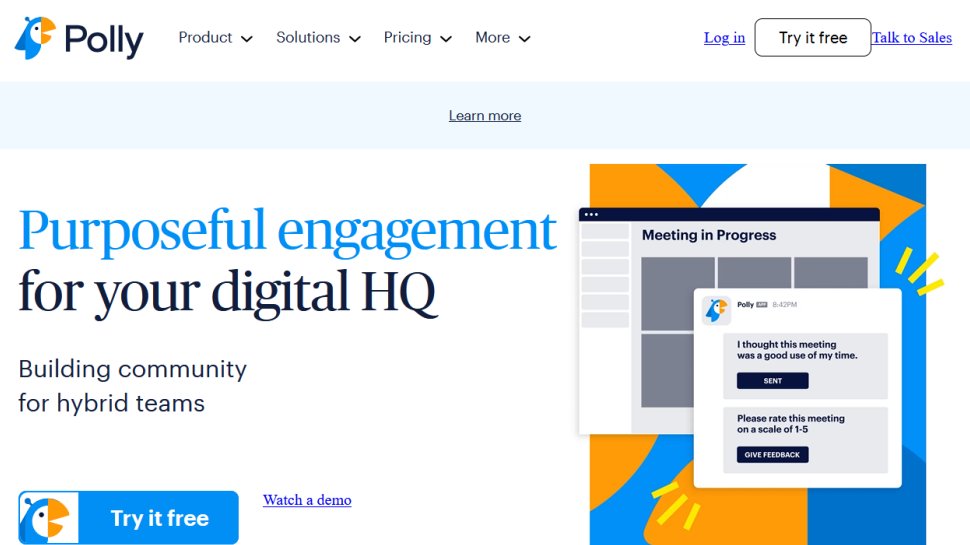This screenshot has width=970, height=545.
Task: Expand the Solutions chevron arrow
Action: [355, 39]
